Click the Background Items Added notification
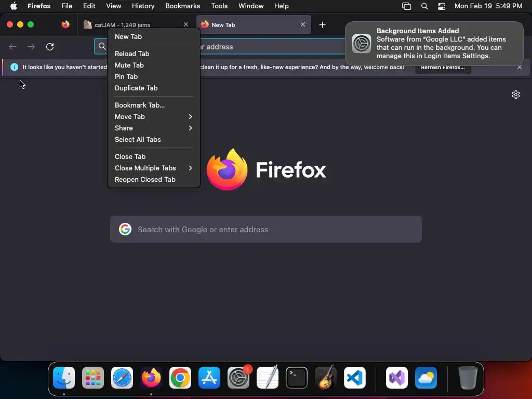Image resolution: width=532 pixels, height=399 pixels. pyautogui.click(x=434, y=43)
